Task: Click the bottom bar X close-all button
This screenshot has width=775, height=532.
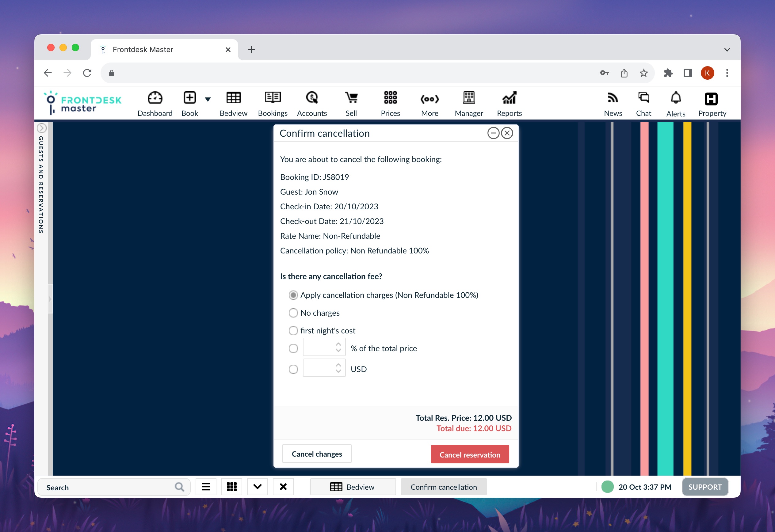Action: (x=283, y=487)
